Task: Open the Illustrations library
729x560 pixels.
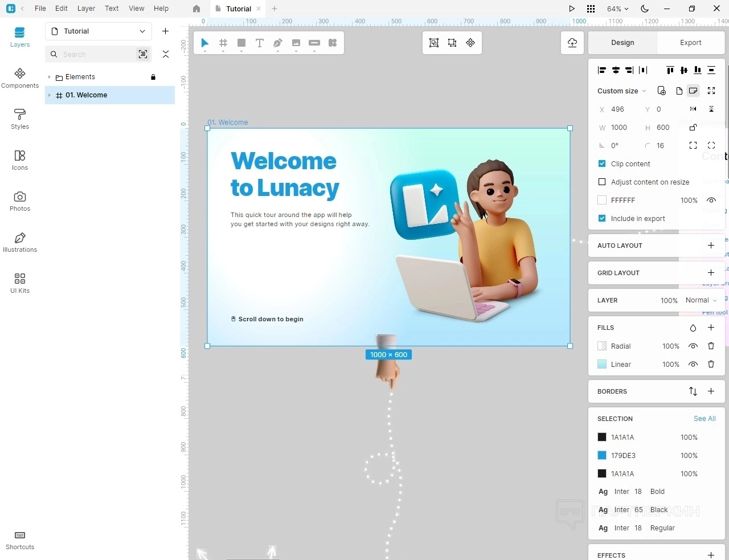Action: point(20,242)
